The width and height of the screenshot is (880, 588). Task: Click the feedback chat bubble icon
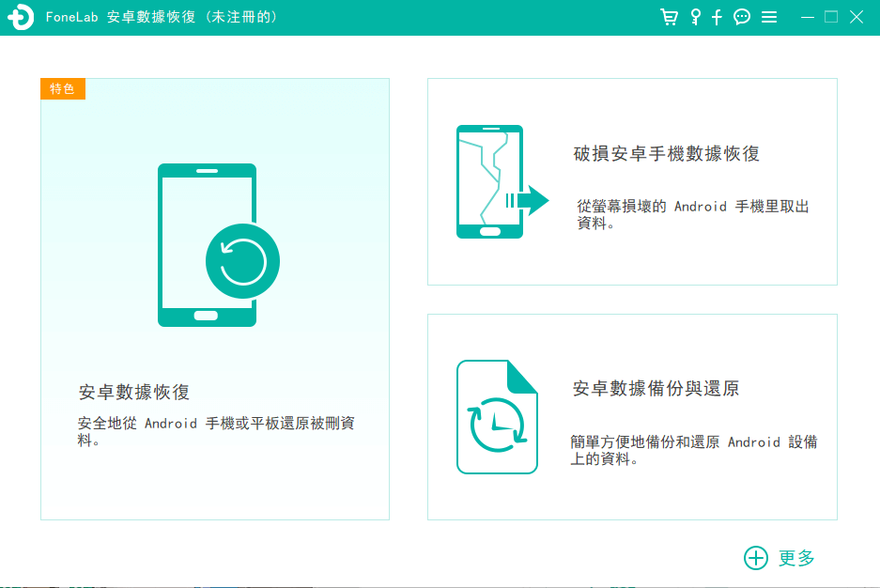coord(742,17)
